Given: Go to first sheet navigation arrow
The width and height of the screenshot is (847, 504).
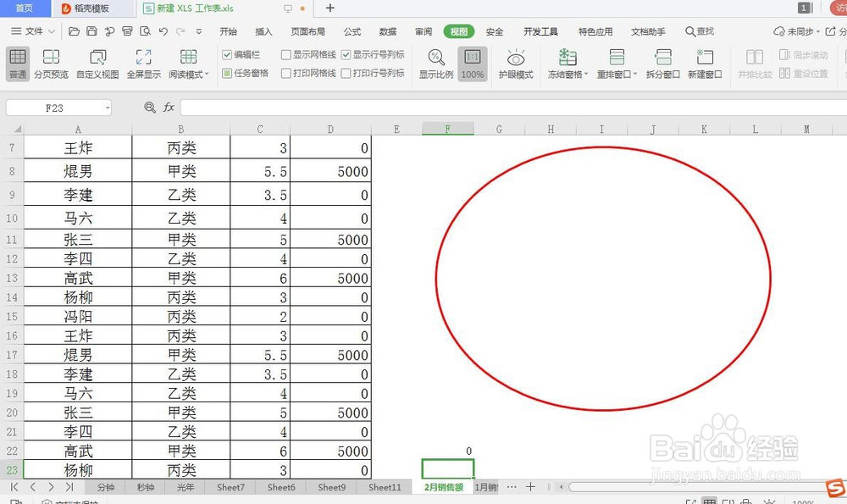Looking at the screenshot, I should click(x=14, y=487).
